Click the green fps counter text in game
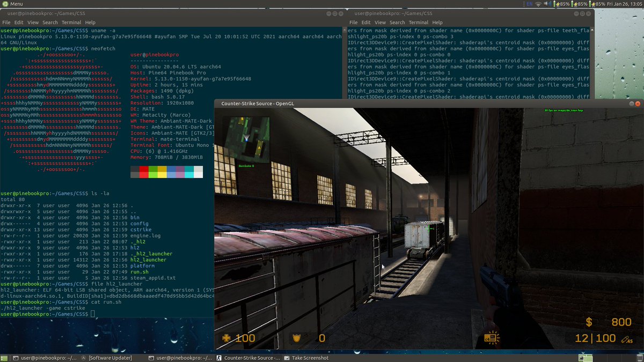Viewport: 644px width, 362px height. tap(563, 110)
